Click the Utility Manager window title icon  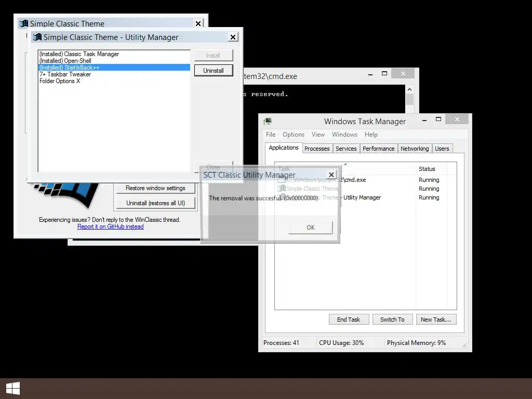coord(37,37)
